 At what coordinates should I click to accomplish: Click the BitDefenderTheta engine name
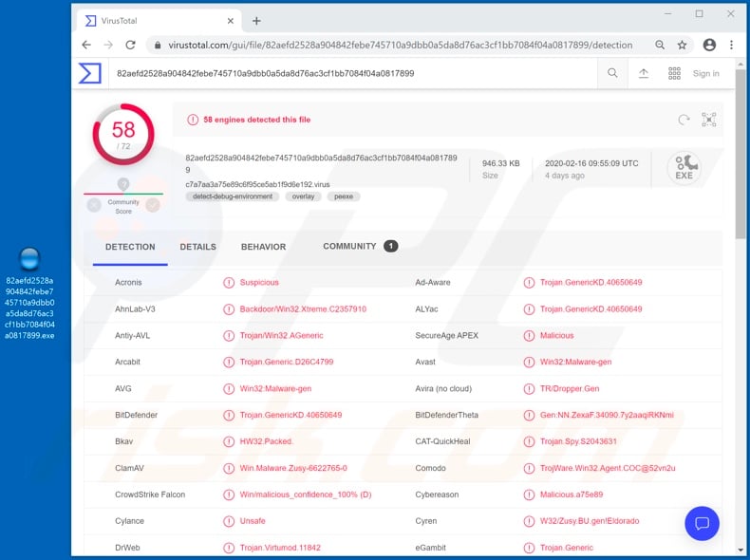pyautogui.click(x=446, y=415)
